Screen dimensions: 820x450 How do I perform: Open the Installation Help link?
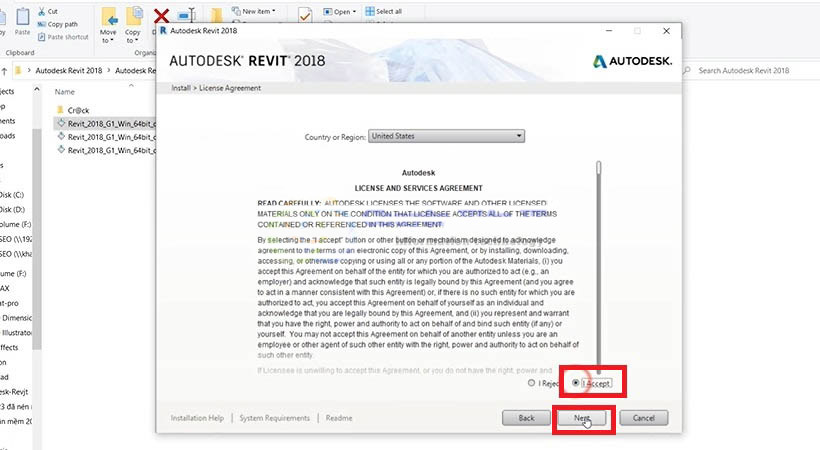point(197,418)
